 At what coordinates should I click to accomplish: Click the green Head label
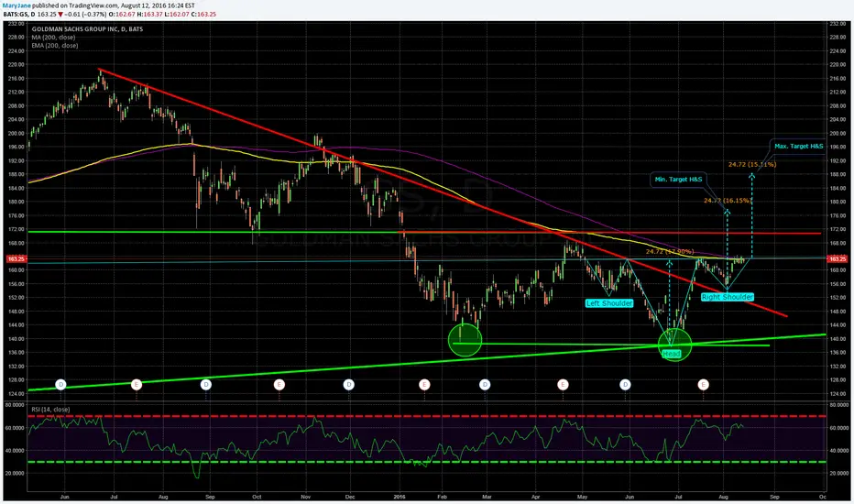(671, 354)
